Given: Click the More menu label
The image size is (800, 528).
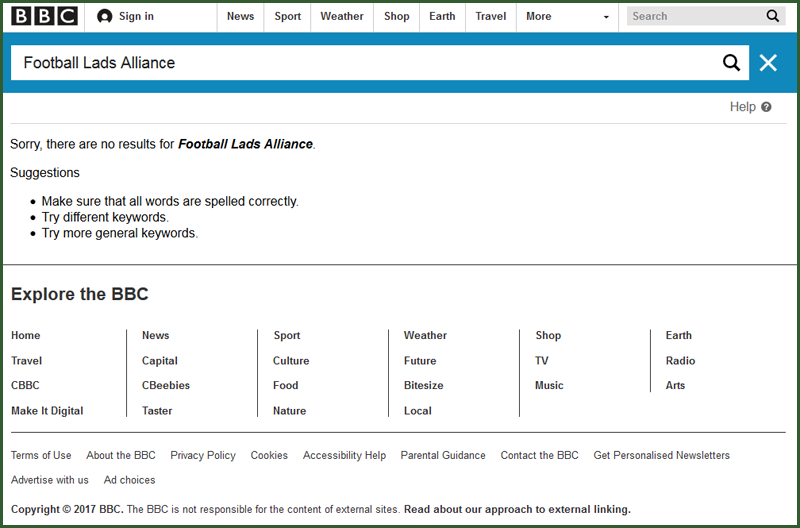Looking at the screenshot, I should pyautogui.click(x=538, y=16).
